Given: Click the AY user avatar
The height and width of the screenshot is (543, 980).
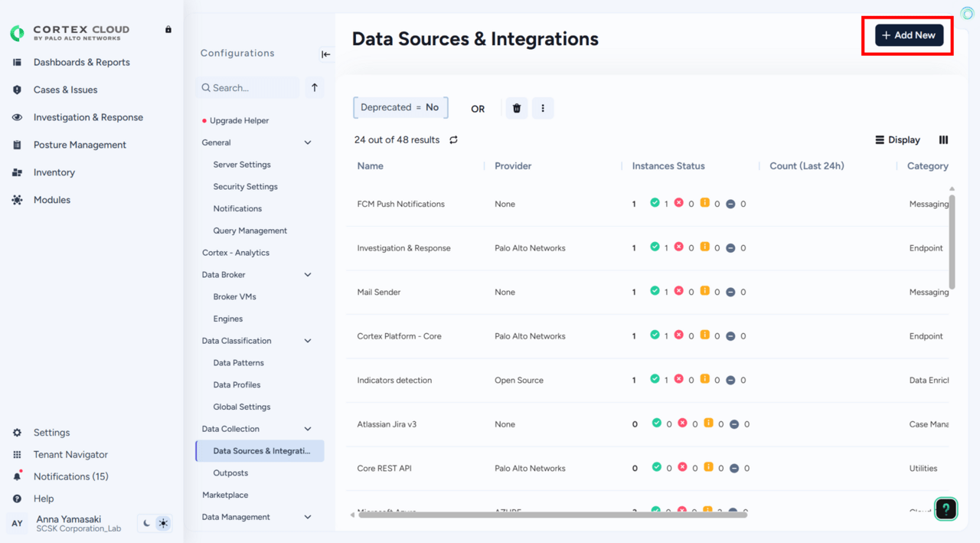Looking at the screenshot, I should [17, 524].
